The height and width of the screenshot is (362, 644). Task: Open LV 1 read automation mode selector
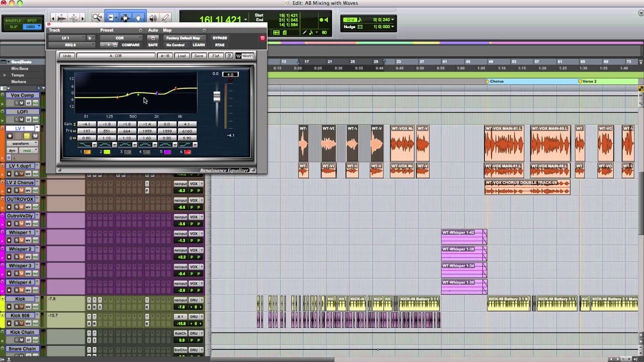(x=28, y=150)
